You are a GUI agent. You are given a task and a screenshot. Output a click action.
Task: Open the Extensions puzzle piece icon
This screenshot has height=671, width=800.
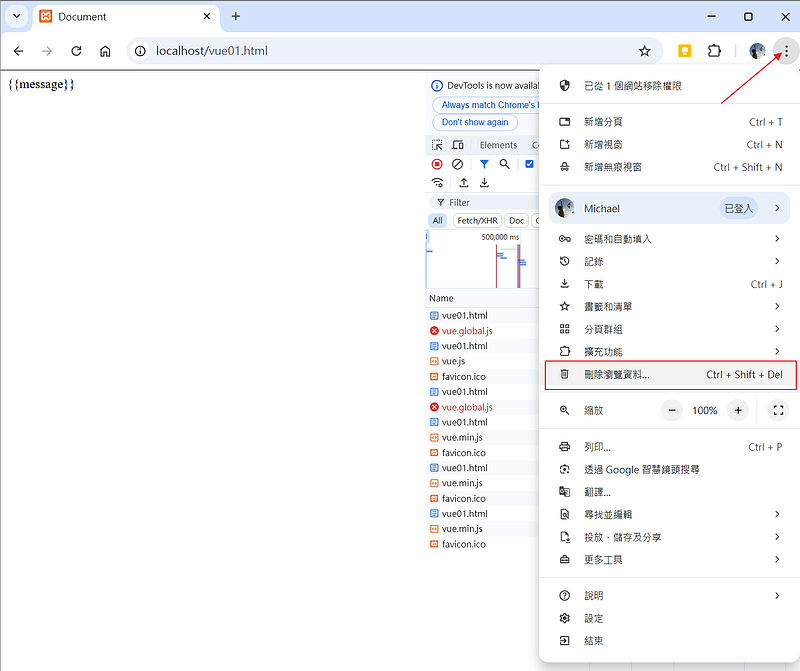[x=714, y=51]
